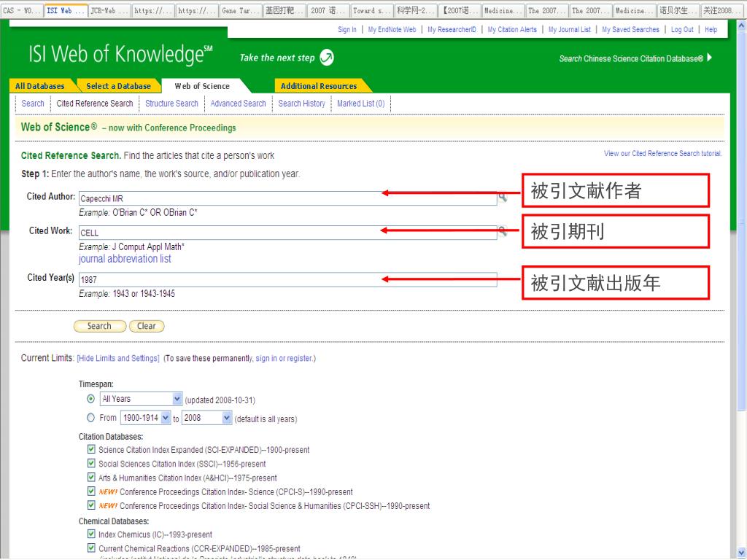Image resolution: width=747 pixels, height=560 pixels.
Task: Go to Cited Reference Search sub-tab
Action: point(95,104)
